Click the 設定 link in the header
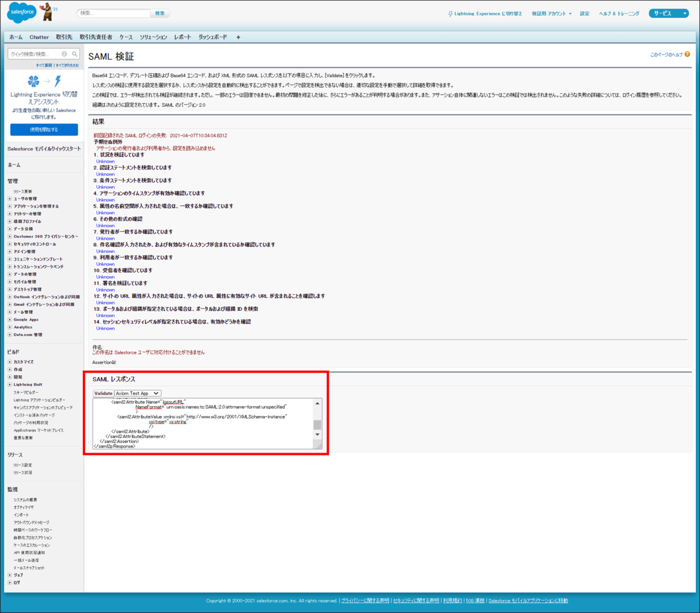This screenshot has height=613, width=700. (x=584, y=13)
